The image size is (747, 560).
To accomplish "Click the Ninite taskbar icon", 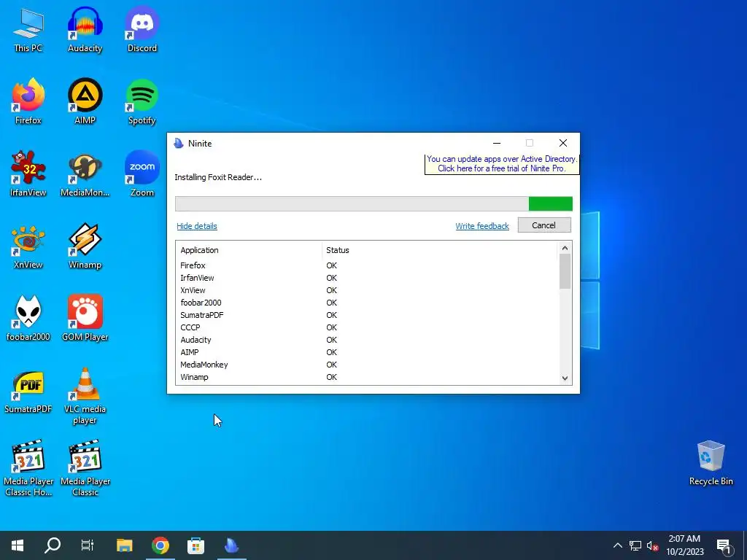I will click(x=231, y=545).
